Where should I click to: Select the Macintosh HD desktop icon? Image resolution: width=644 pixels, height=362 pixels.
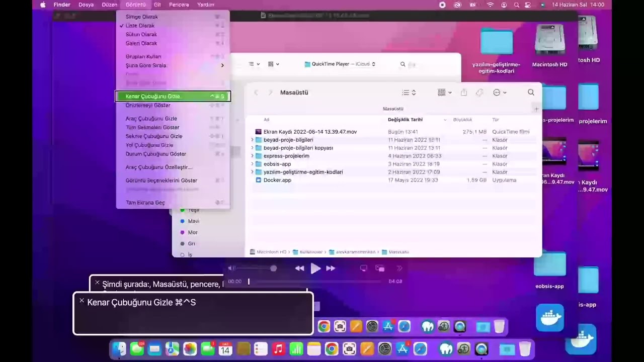[549, 46]
